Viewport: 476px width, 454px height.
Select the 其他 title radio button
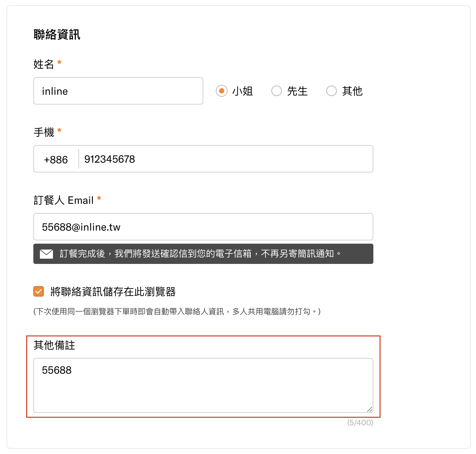pos(331,91)
